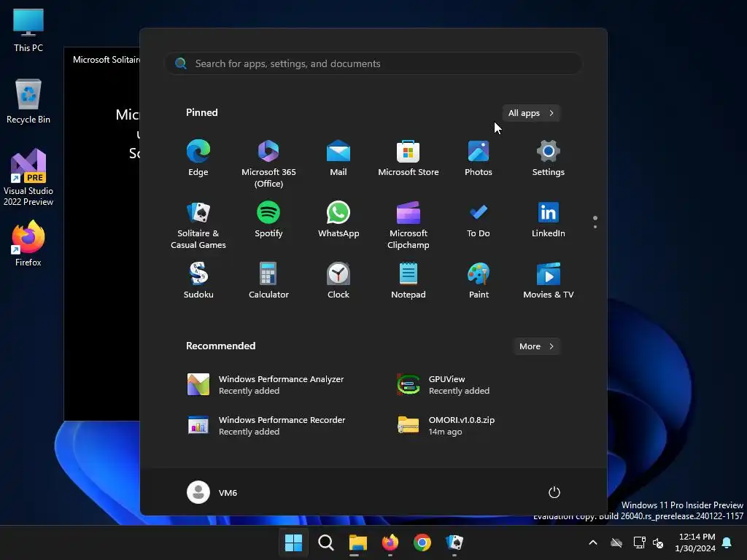
Task: Click the Windows Start button on taskbar
Action: [x=293, y=542]
